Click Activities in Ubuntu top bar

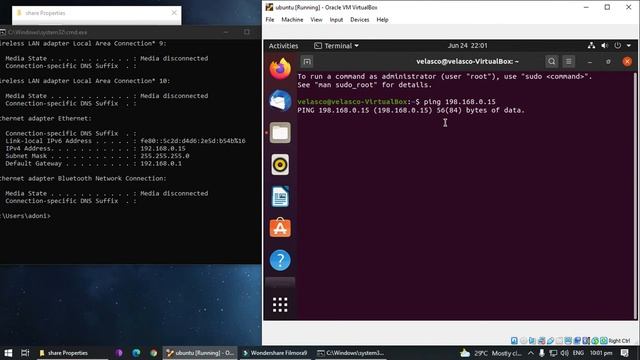283,46
